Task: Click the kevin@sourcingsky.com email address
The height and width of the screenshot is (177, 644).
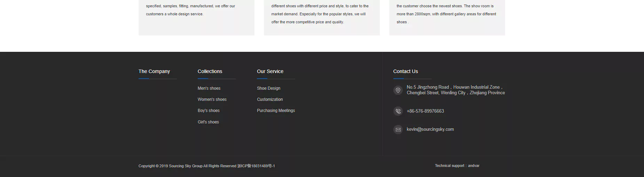Action: point(430,129)
